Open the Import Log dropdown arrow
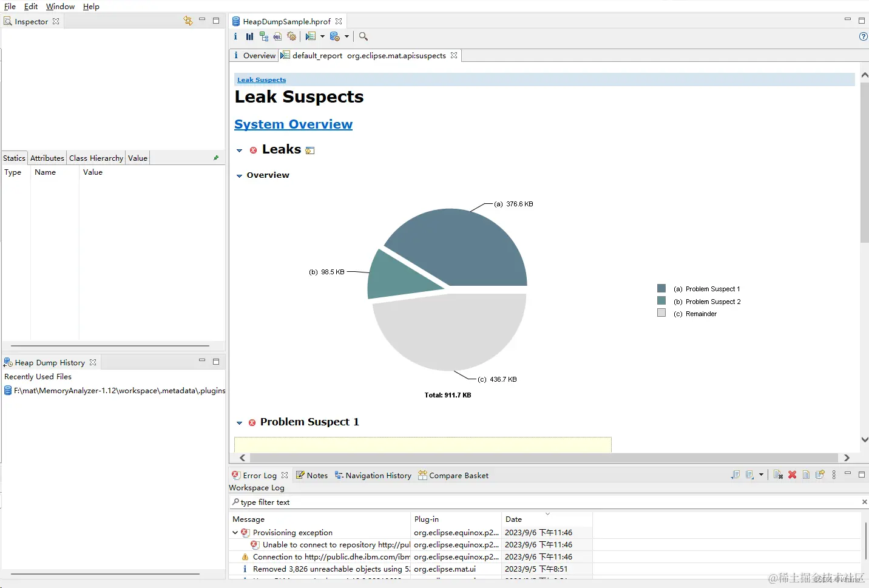The width and height of the screenshot is (869, 588). (x=761, y=475)
